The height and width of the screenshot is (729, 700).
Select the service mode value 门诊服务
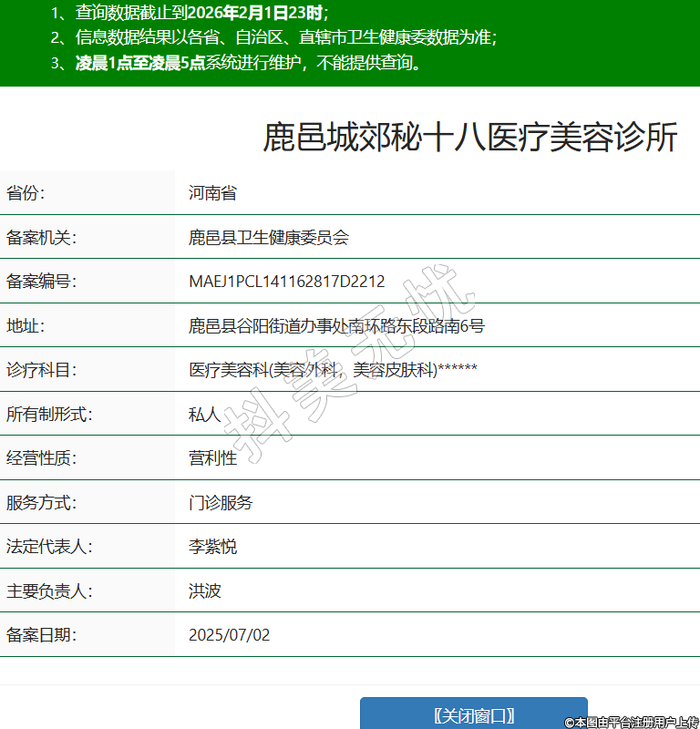221,503
